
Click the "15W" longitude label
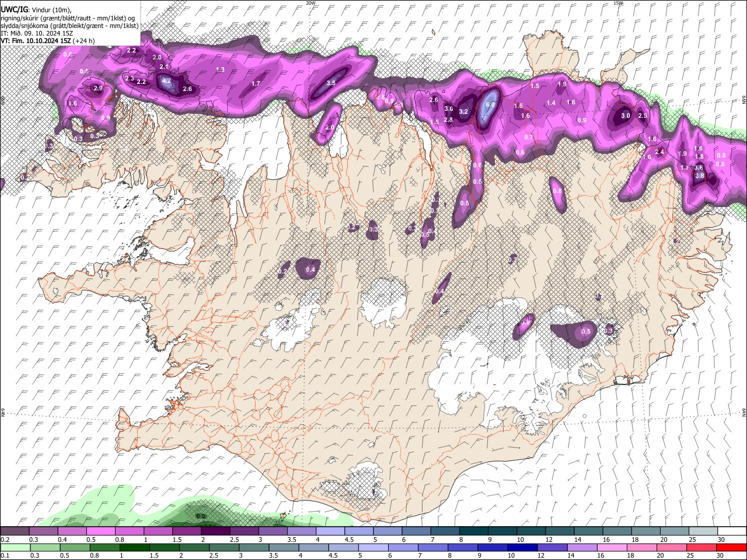coord(618,3)
